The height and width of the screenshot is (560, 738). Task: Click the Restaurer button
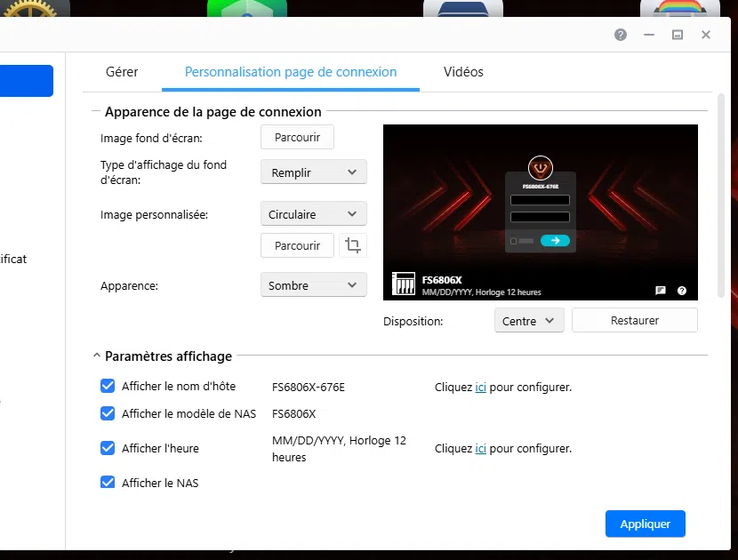tap(635, 321)
